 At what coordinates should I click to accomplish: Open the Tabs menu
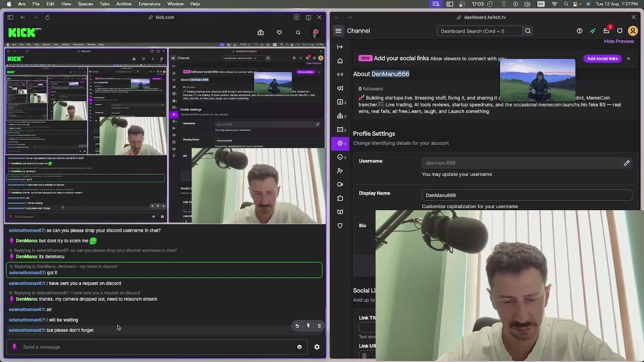coord(105,4)
